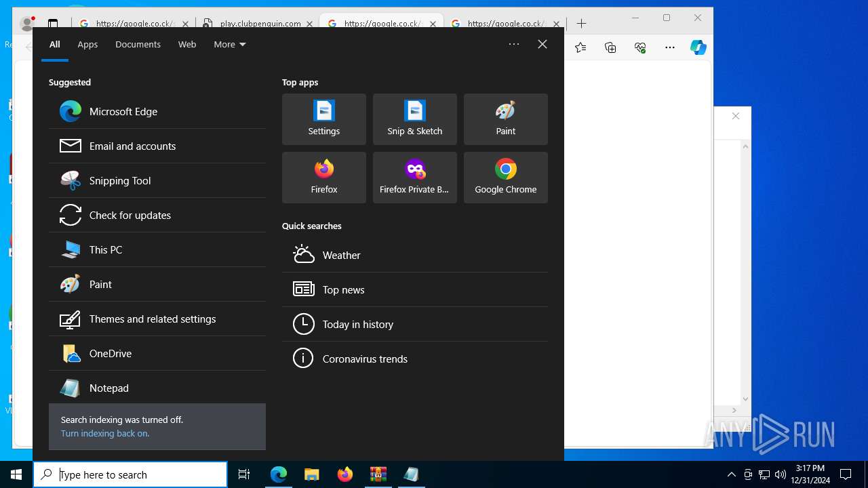This screenshot has height=488, width=868.
Task: Open WinRAR taskbar icon
Action: [378, 474]
